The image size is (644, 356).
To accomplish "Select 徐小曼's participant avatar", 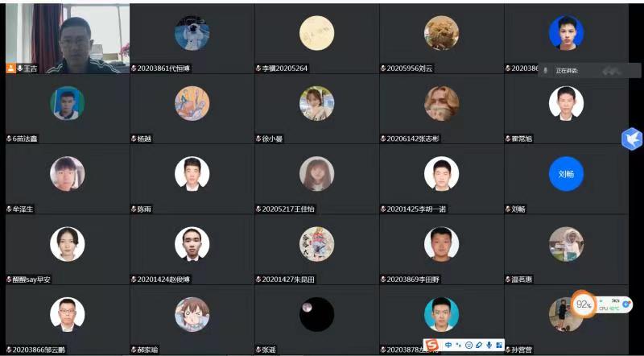I will coord(316,103).
